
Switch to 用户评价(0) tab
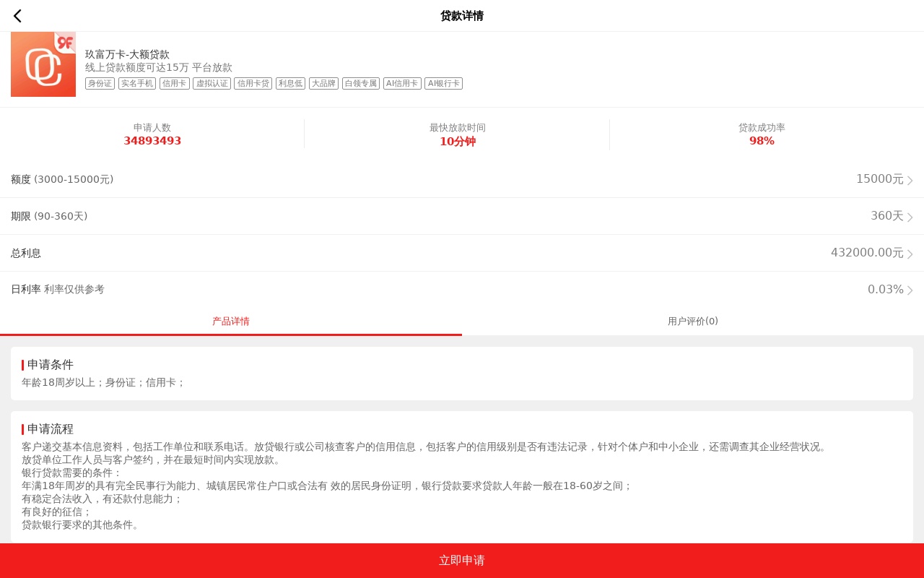coord(693,322)
